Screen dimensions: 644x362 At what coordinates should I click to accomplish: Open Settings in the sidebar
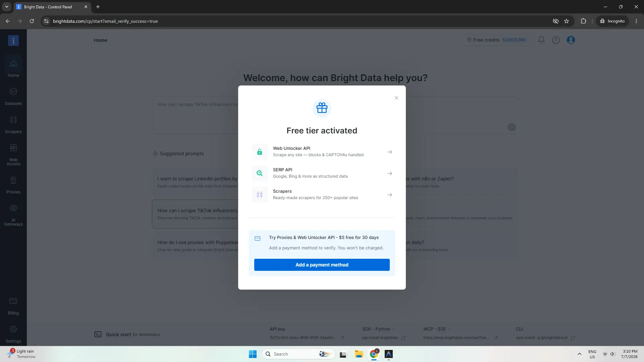[13, 334]
